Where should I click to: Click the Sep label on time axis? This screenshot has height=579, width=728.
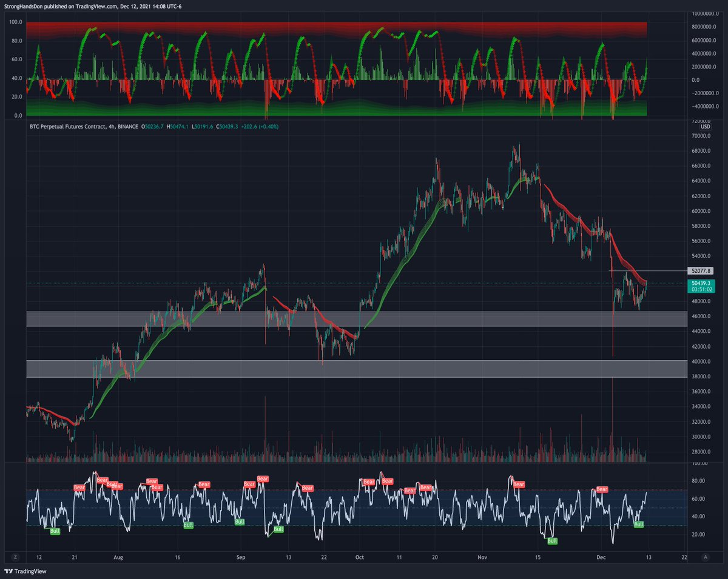coord(240,557)
